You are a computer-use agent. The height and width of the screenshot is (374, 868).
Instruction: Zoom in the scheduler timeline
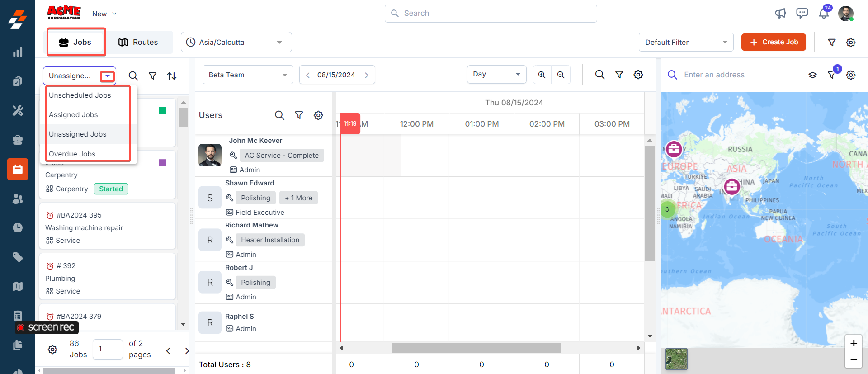542,75
